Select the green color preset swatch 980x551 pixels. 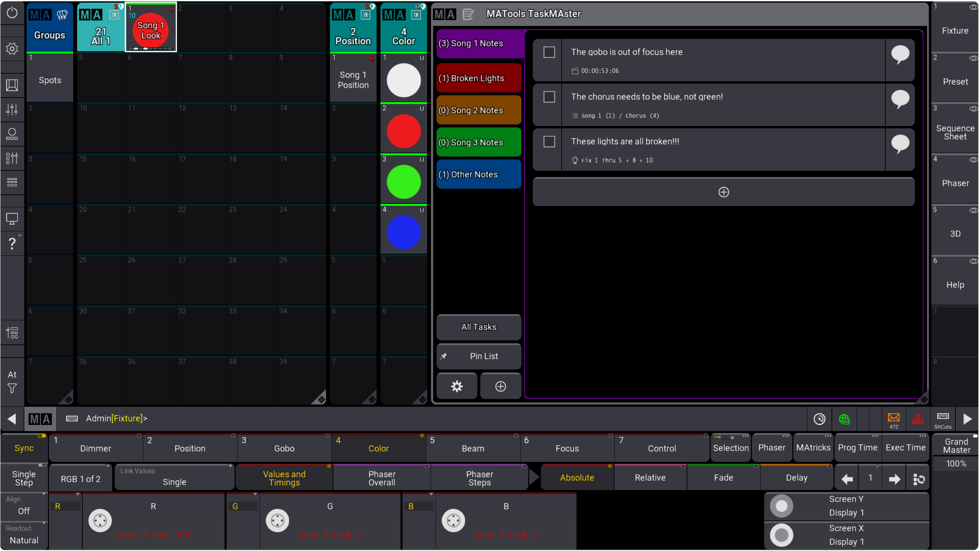tap(404, 182)
